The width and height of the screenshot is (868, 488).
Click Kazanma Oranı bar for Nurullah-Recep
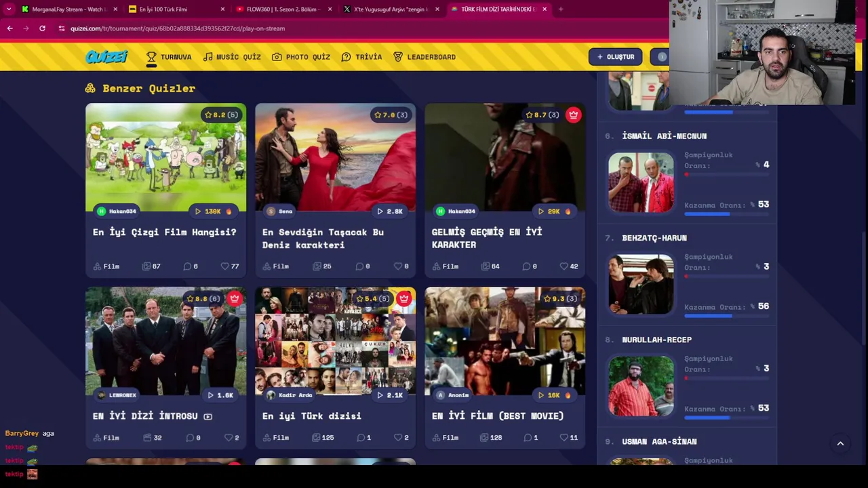click(x=726, y=418)
